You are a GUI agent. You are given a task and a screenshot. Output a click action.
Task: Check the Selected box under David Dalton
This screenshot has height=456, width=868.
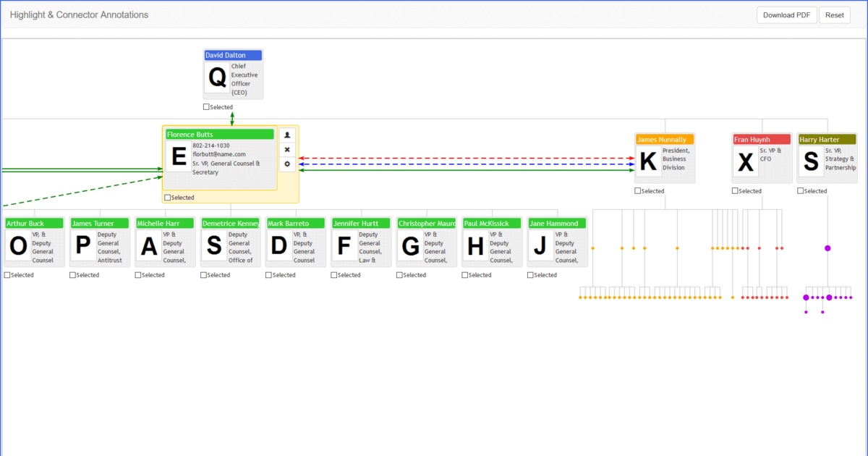click(x=207, y=107)
